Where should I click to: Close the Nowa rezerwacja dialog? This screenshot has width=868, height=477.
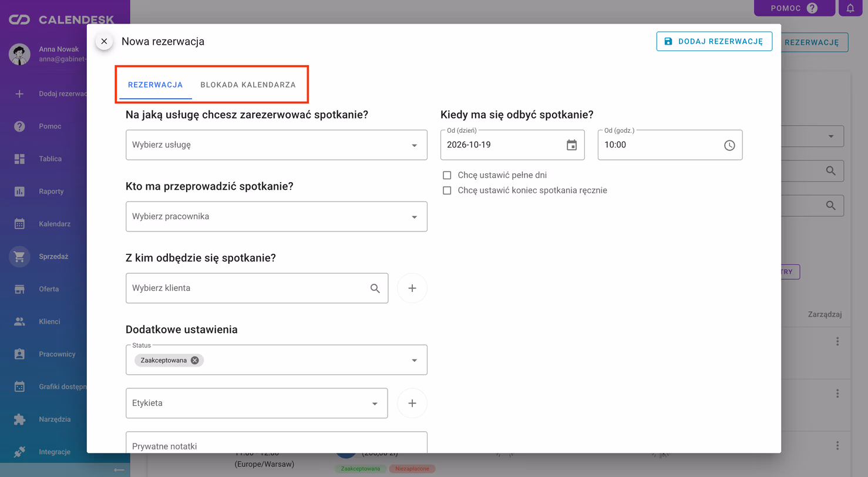[104, 41]
